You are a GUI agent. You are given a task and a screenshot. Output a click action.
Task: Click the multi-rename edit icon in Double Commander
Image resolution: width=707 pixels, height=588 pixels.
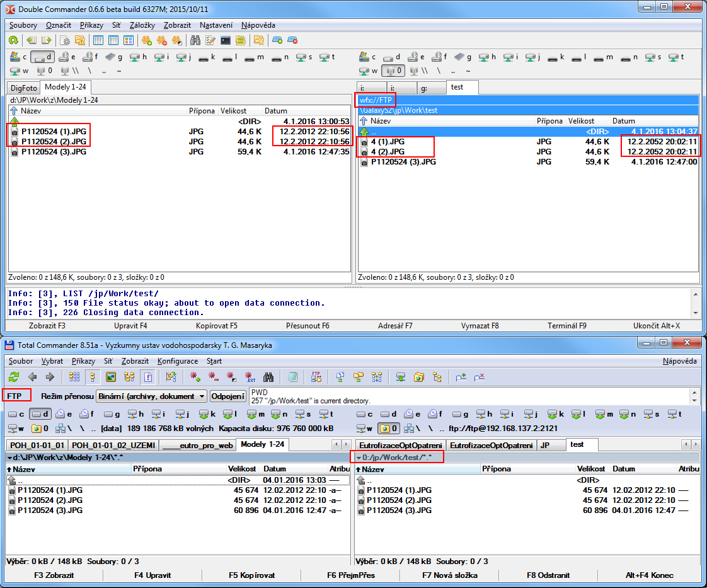click(x=210, y=40)
